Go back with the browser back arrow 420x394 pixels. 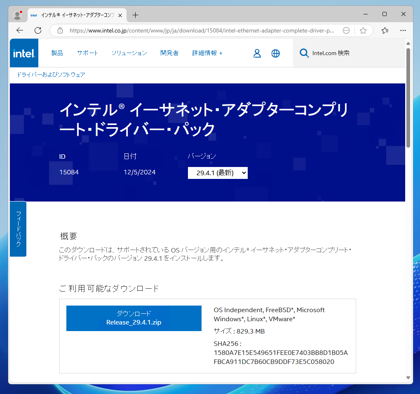20,31
